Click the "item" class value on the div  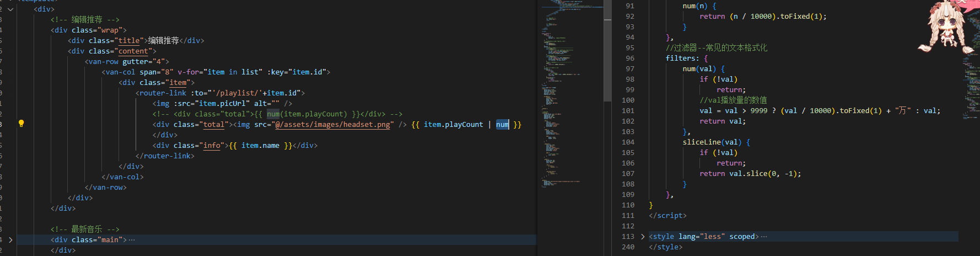pyautogui.click(x=177, y=82)
